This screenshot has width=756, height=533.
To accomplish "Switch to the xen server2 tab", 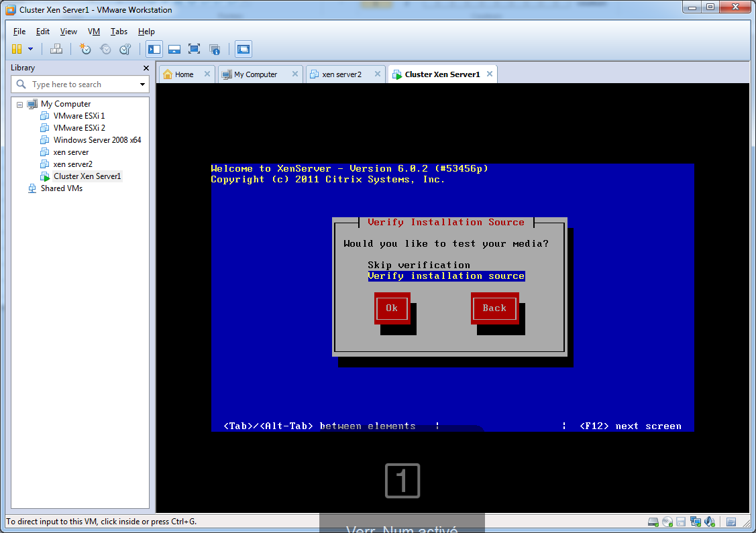I will 341,74.
